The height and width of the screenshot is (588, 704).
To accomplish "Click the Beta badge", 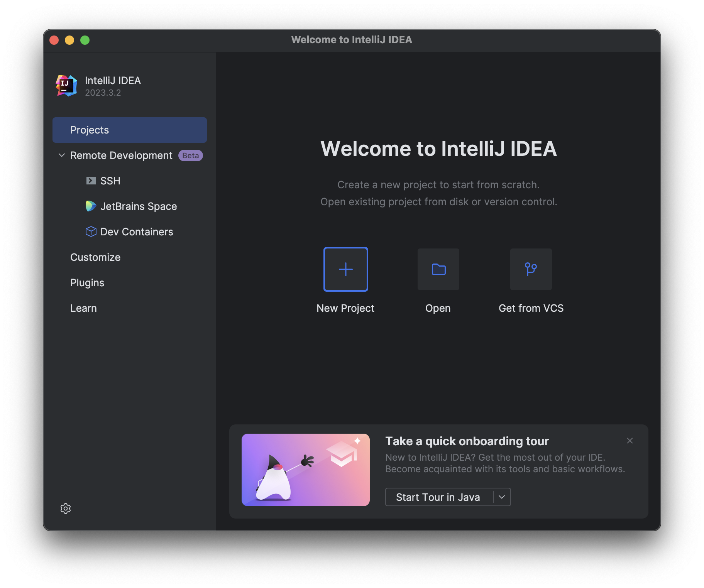I will click(191, 155).
